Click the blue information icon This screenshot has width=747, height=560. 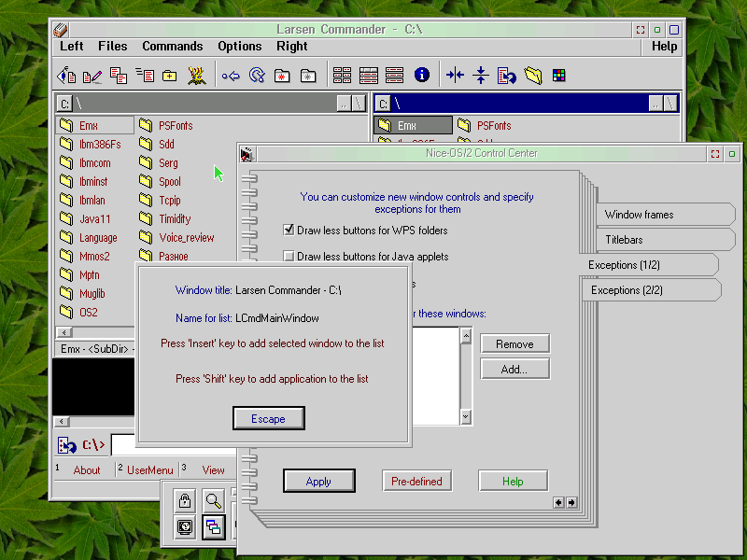click(x=422, y=75)
